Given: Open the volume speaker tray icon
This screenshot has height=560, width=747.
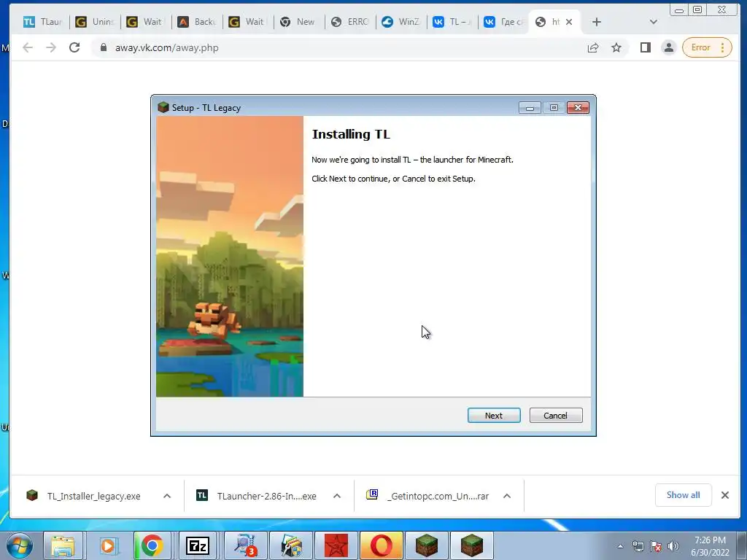Looking at the screenshot, I should 673,546.
